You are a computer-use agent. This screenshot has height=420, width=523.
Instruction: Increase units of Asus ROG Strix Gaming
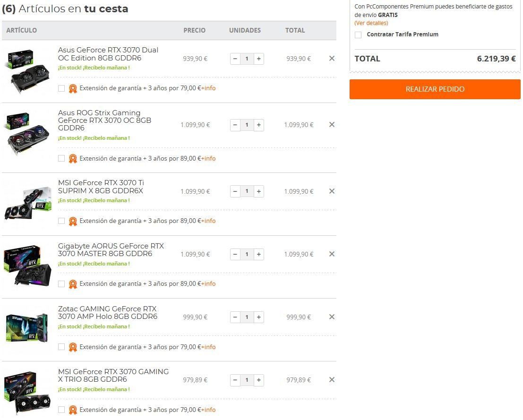pos(259,125)
